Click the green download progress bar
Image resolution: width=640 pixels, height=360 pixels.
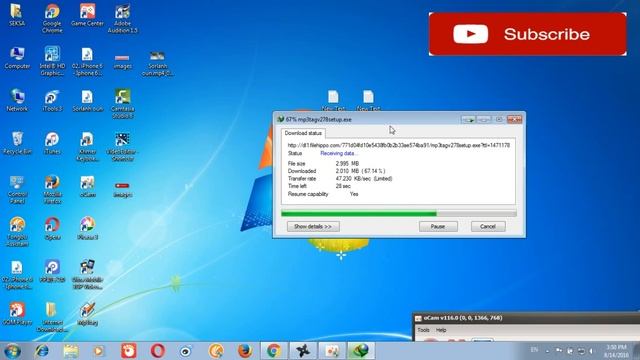pos(399,213)
